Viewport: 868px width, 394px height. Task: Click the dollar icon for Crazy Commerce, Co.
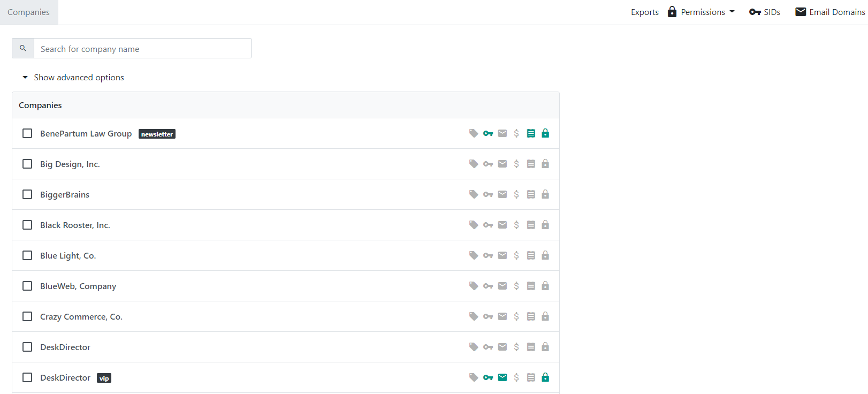516,316
